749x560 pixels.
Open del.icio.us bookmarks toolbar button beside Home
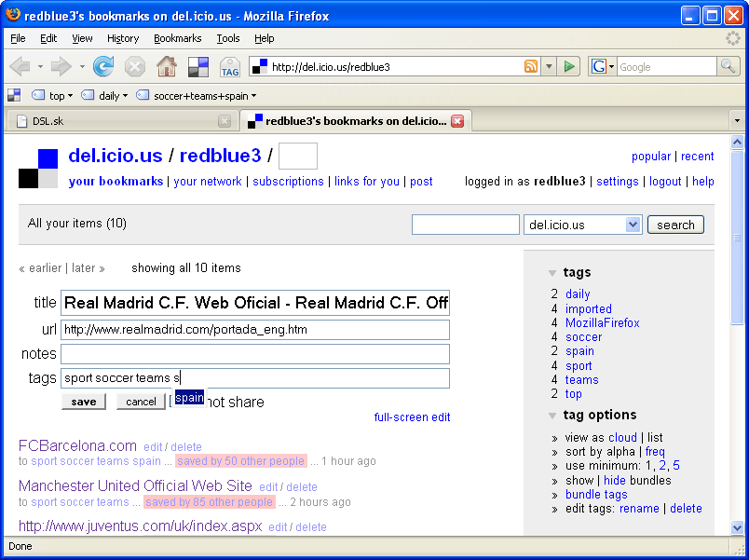[x=198, y=67]
